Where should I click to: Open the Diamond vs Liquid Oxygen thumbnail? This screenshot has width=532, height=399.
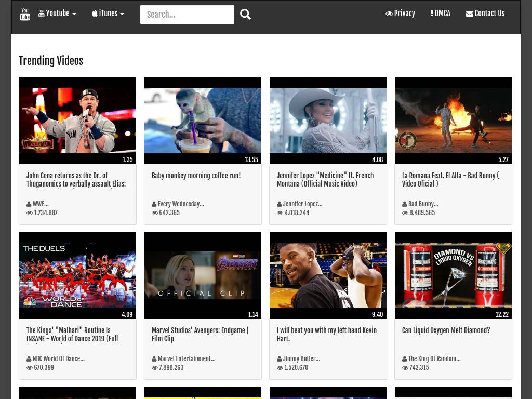pos(453,275)
